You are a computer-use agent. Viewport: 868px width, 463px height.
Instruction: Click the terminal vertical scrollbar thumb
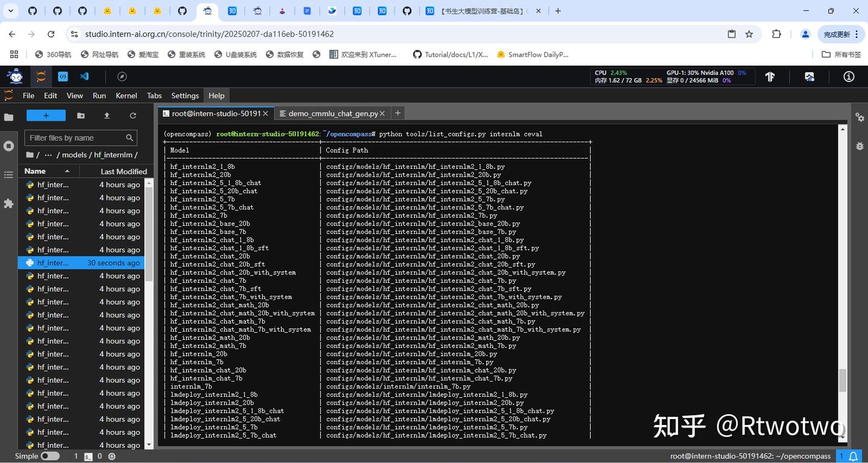[x=842, y=380]
